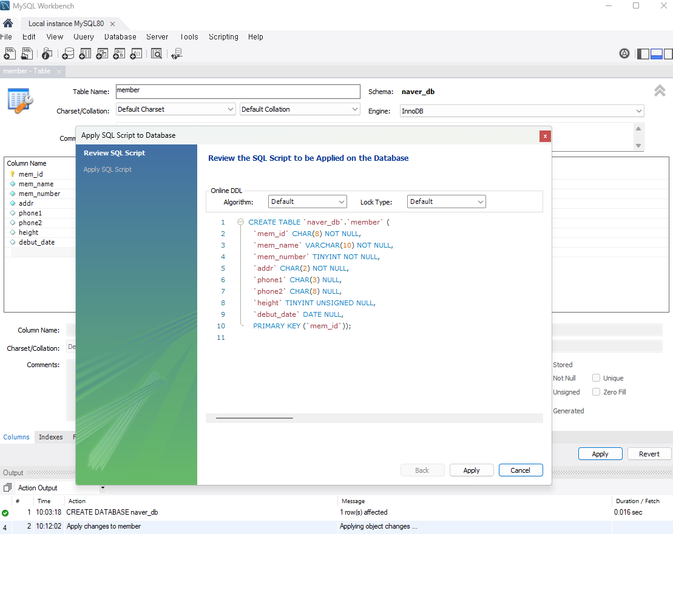Create a new stored procedure icon

tap(119, 53)
